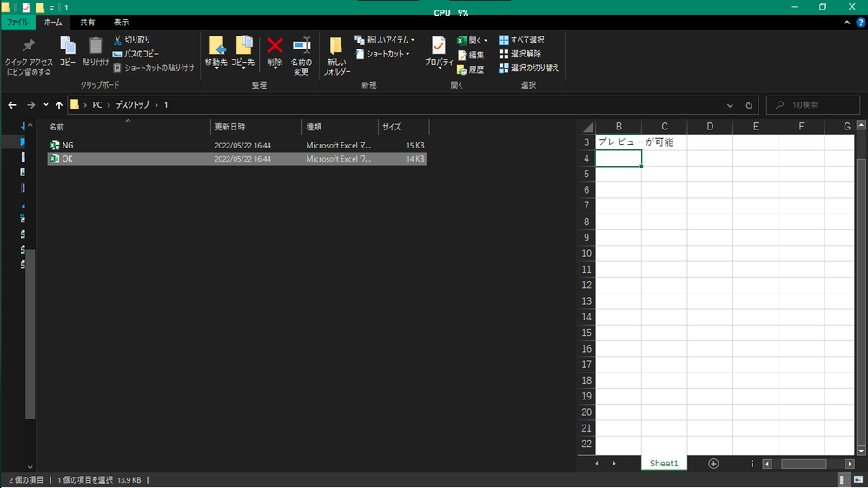The height and width of the screenshot is (488, 868).
Task: Expand the address bar history dropdown
Action: point(730,105)
